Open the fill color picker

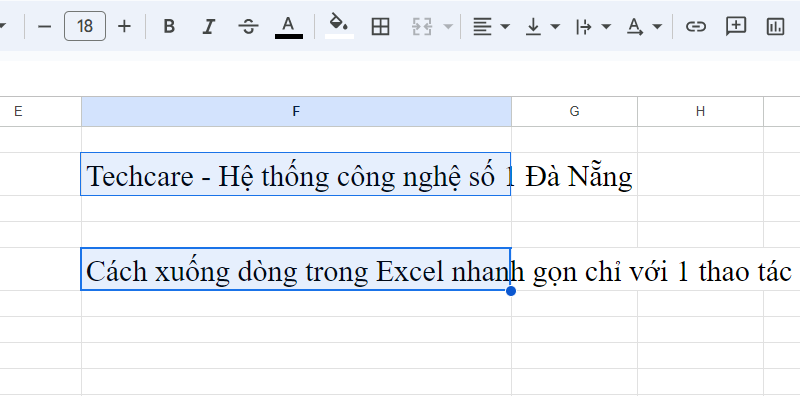[339, 26]
